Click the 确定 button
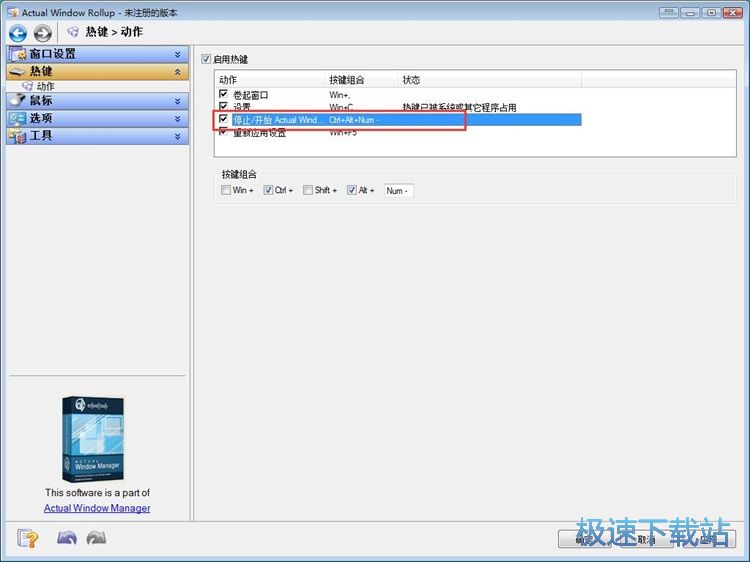 (x=584, y=539)
